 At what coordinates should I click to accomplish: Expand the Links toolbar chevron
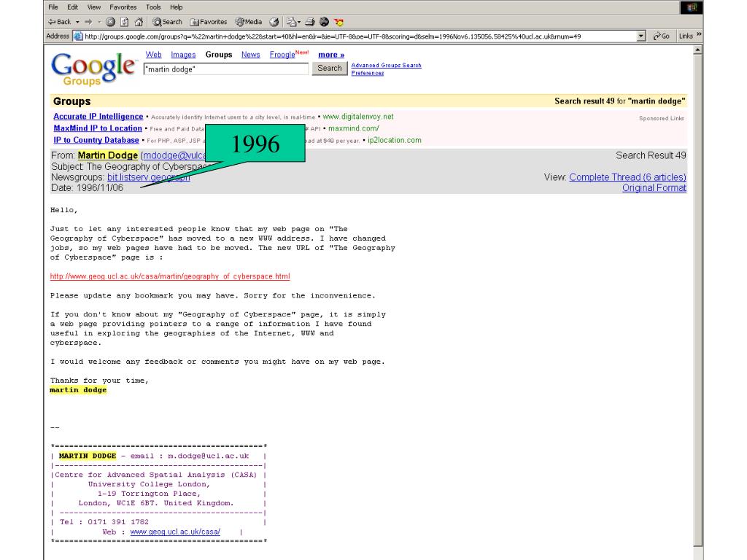699,34
